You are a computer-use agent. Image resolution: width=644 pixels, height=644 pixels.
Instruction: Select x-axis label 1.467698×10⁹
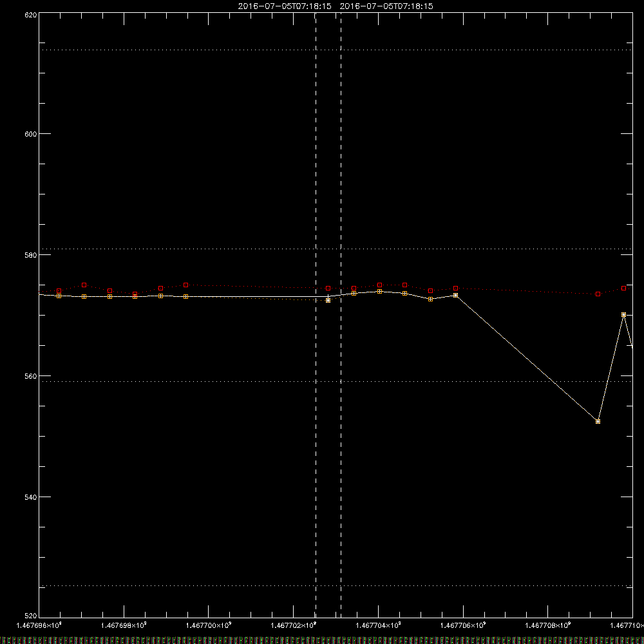click(x=124, y=625)
